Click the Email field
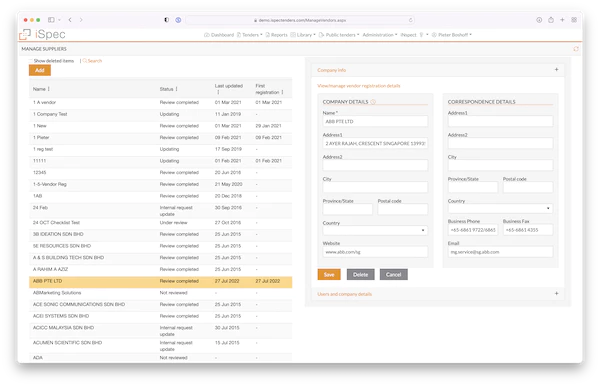 click(x=500, y=252)
